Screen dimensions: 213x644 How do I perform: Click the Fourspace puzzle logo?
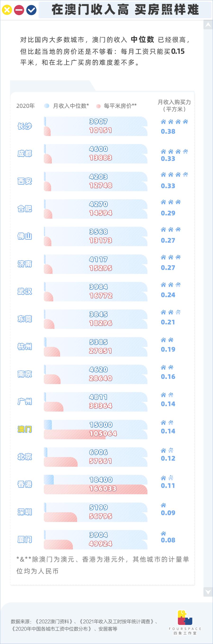coord(185,617)
